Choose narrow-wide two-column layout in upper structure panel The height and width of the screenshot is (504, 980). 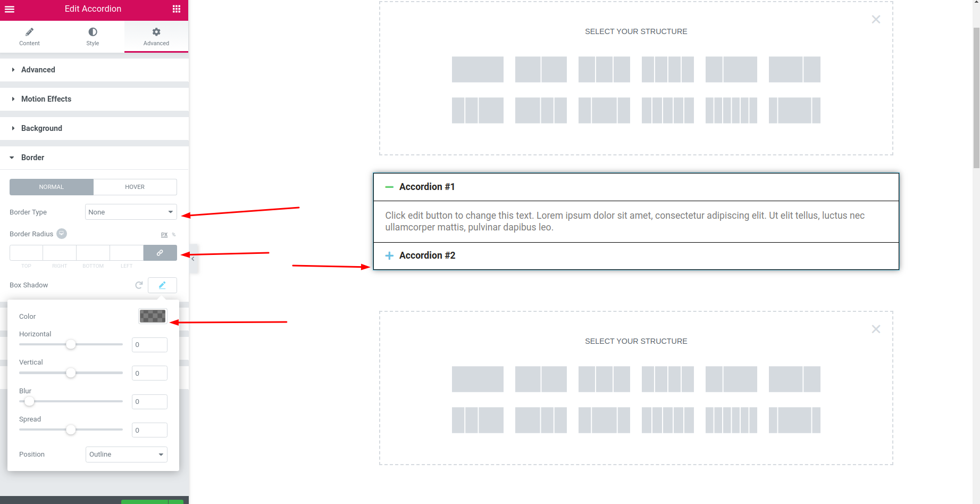731,70
